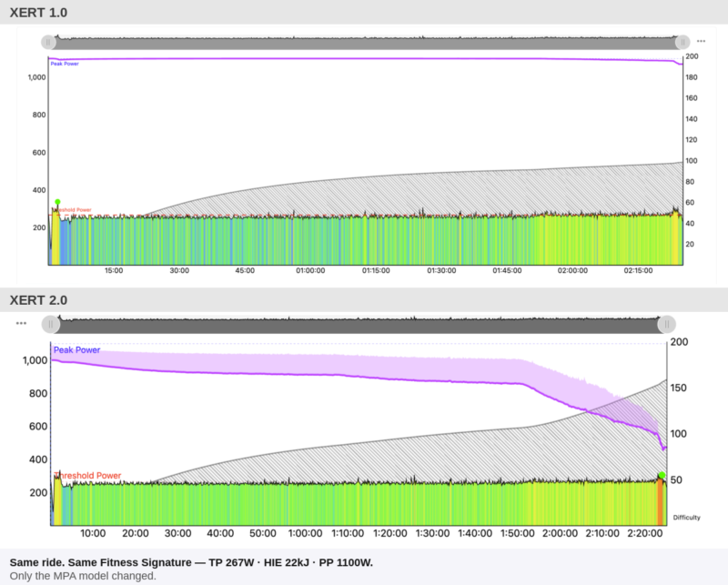Image resolution: width=728 pixels, height=585 pixels.
Task: Click the Peak Power label in XERT 2.0
Action: [76, 350]
